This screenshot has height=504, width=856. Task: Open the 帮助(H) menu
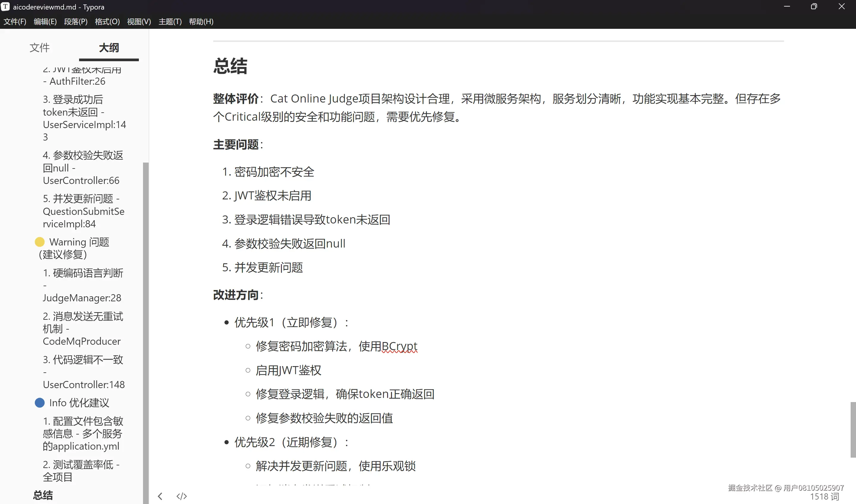pos(201,21)
